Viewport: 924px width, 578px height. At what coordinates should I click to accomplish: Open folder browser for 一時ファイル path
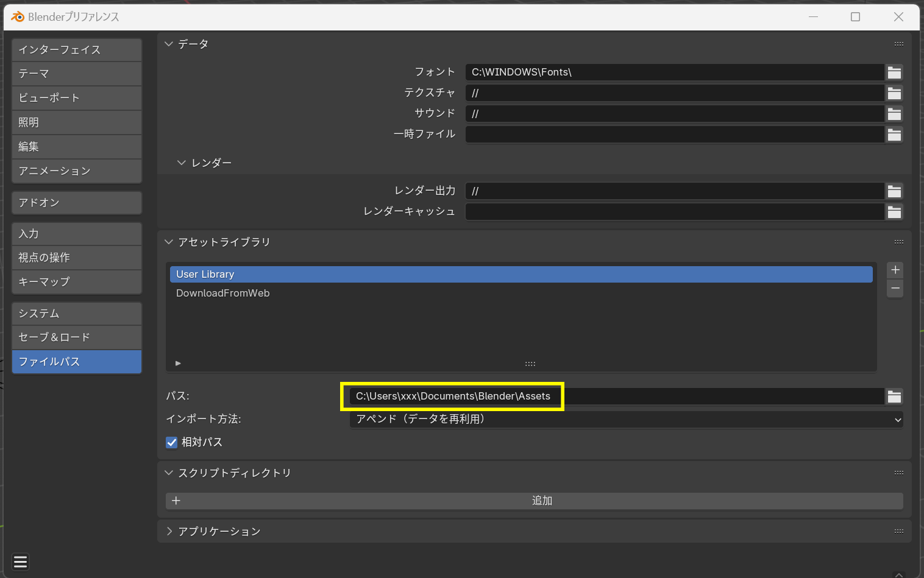tap(894, 135)
